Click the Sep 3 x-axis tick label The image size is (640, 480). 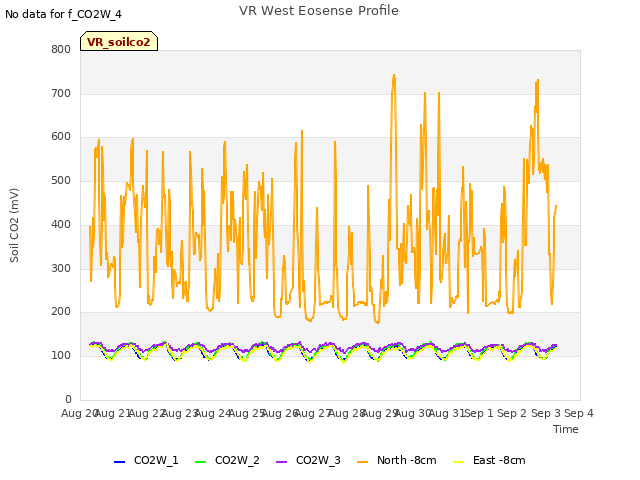coord(546,413)
